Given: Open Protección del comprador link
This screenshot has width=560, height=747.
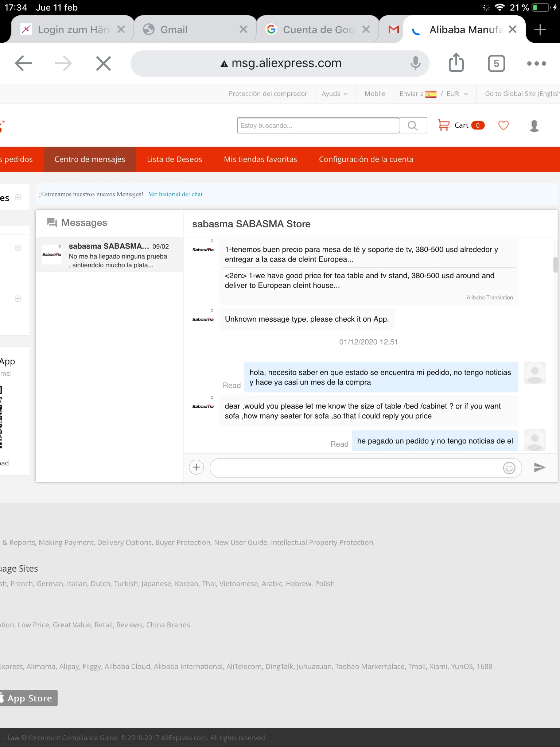Looking at the screenshot, I should tap(268, 94).
